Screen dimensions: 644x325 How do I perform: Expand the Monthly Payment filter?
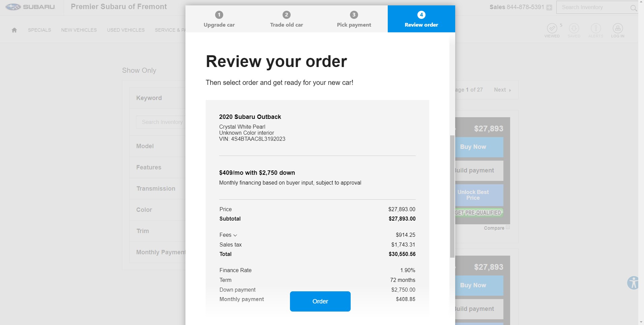point(157,252)
